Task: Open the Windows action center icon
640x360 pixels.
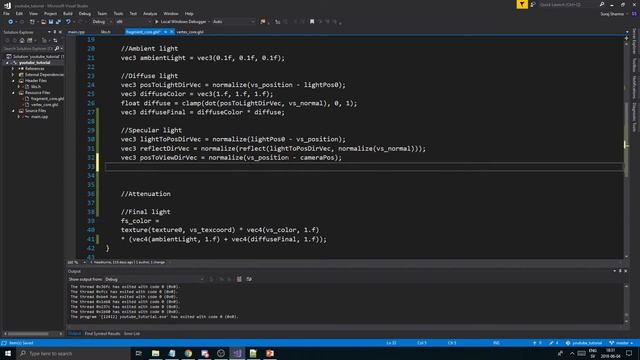Action: pos(629,353)
